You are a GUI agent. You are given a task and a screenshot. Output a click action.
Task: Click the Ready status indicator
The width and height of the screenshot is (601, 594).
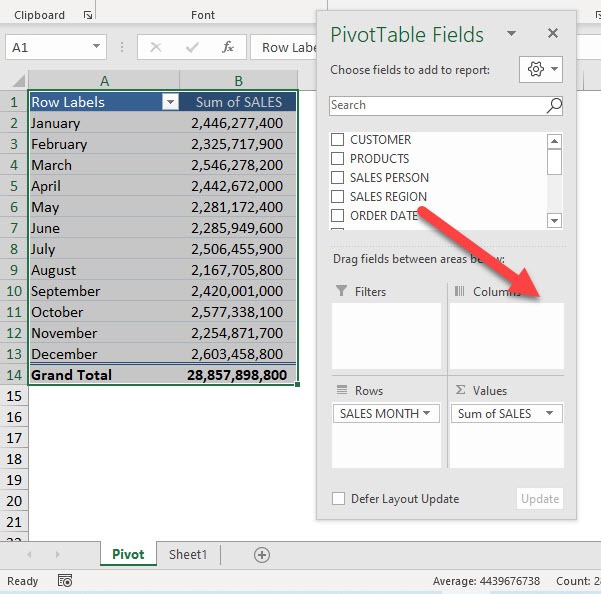click(23, 581)
